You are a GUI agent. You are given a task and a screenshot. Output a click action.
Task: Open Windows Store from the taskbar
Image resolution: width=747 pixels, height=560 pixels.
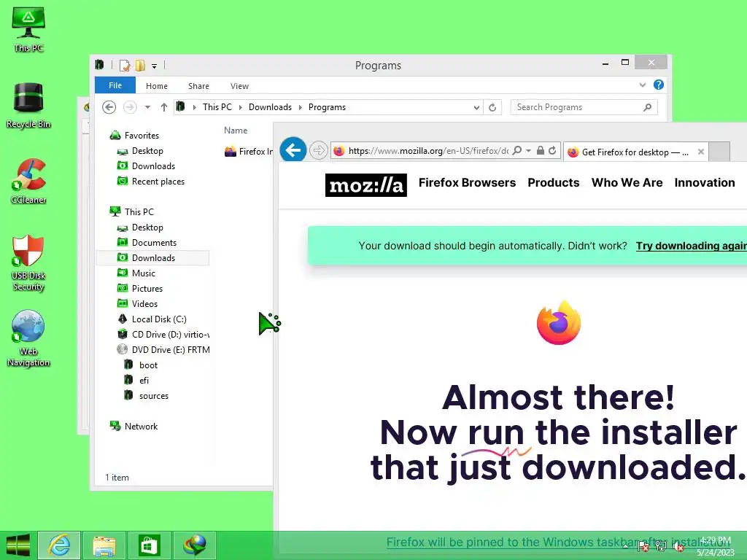click(149, 545)
